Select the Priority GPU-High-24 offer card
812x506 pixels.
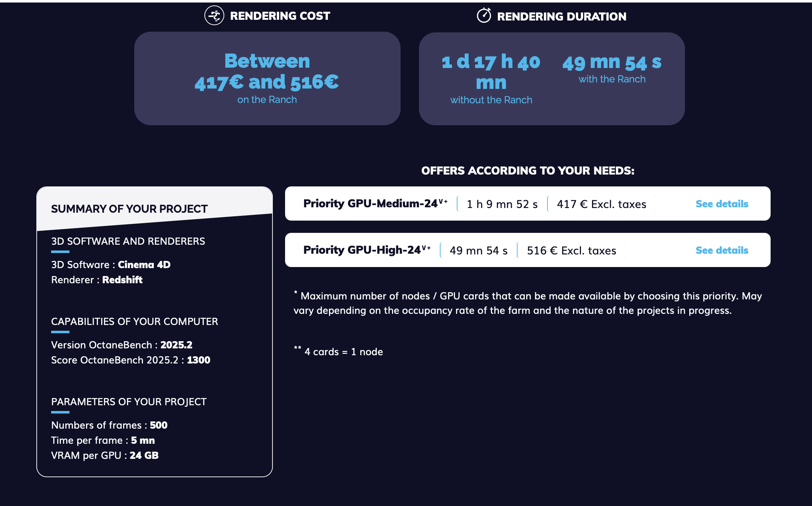click(x=527, y=250)
